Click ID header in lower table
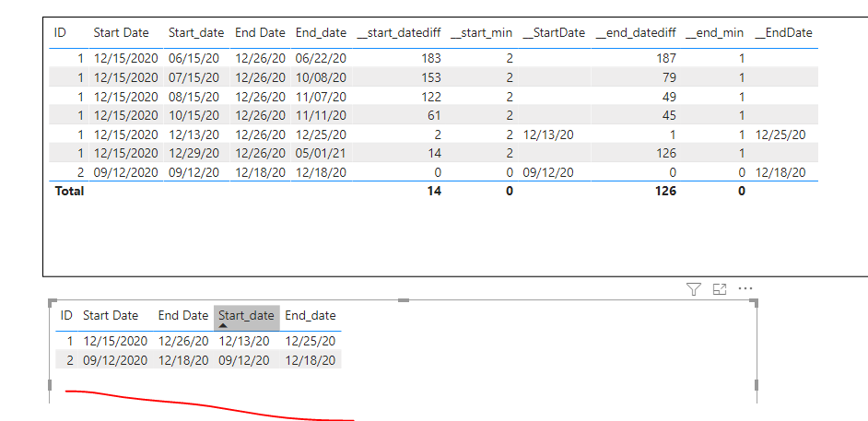 click(x=66, y=315)
